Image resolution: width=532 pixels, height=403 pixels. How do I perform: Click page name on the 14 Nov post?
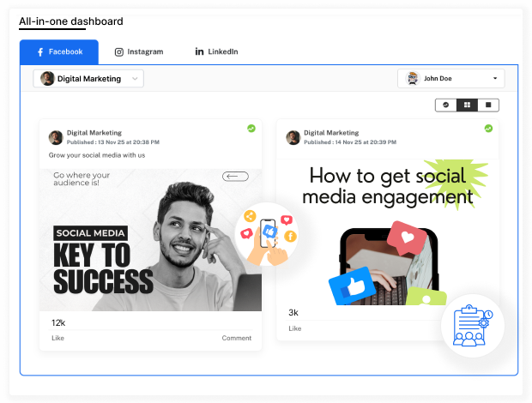pyautogui.click(x=331, y=133)
